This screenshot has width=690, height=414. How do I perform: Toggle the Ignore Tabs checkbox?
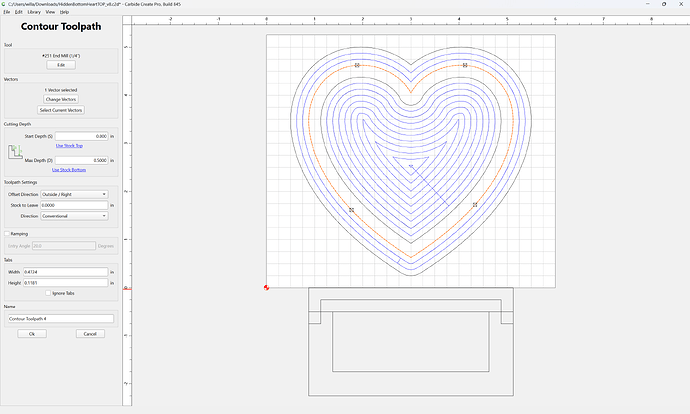(48, 293)
